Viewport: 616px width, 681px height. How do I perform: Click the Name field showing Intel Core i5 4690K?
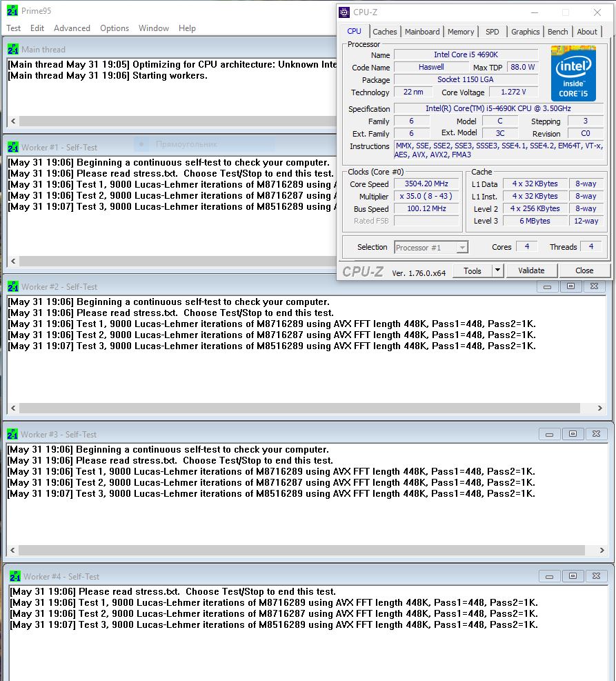466,55
